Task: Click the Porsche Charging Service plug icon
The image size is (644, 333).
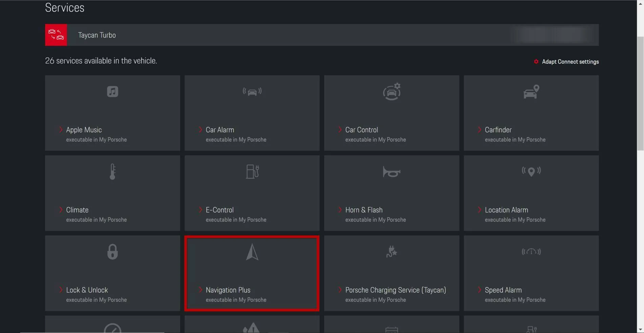Action: click(x=392, y=252)
